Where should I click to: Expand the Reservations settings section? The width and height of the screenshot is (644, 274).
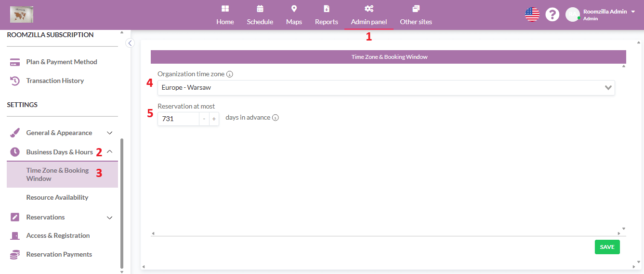coord(109,218)
